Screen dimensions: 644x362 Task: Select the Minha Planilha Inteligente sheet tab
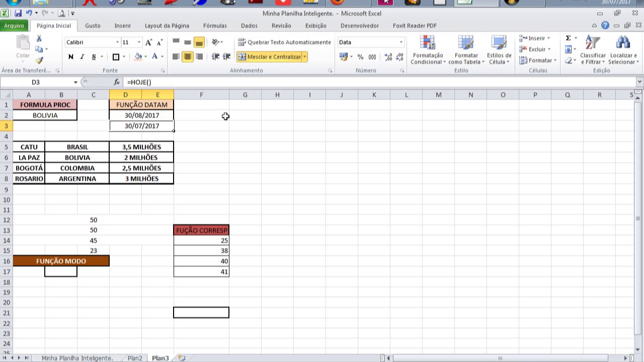(77, 358)
